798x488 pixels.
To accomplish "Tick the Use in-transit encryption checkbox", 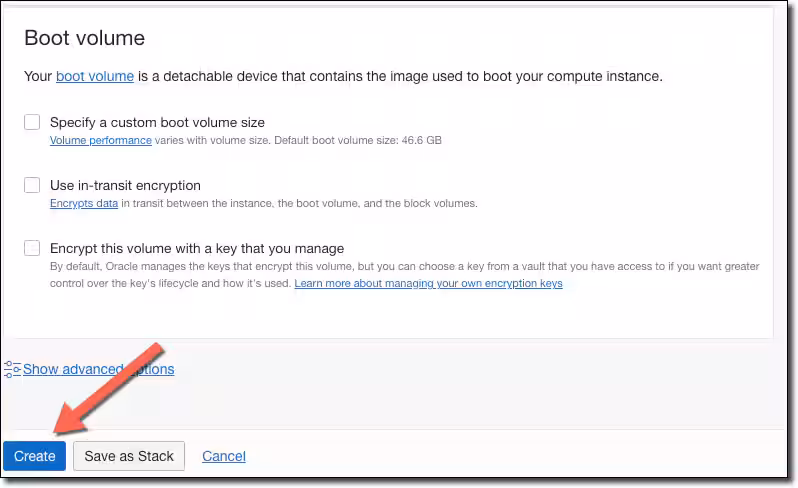I will [32, 185].
